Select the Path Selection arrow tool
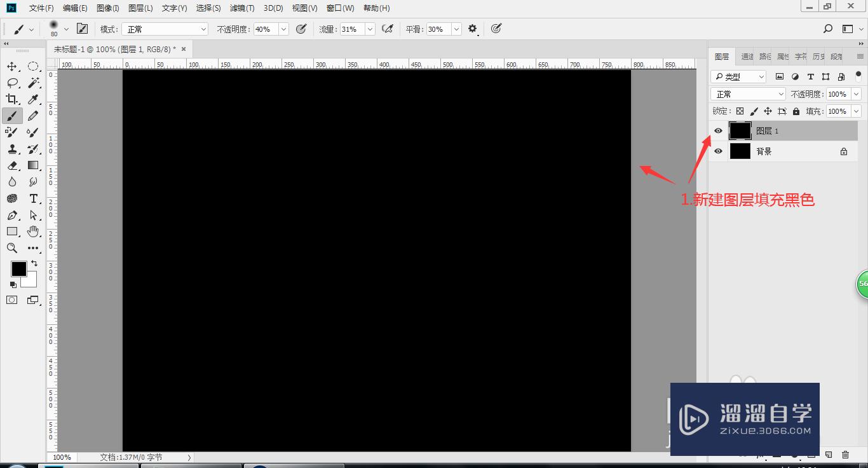The width and height of the screenshot is (868, 468). (x=33, y=215)
